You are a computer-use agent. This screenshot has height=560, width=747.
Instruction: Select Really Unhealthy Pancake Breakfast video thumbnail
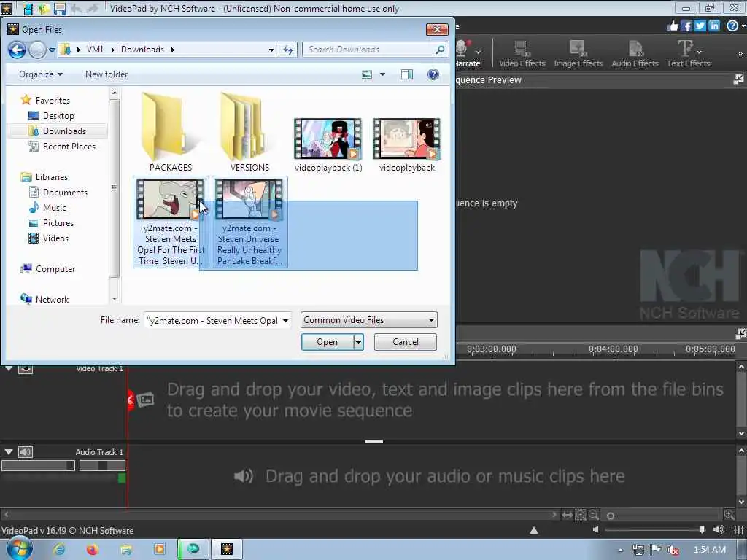click(x=249, y=199)
